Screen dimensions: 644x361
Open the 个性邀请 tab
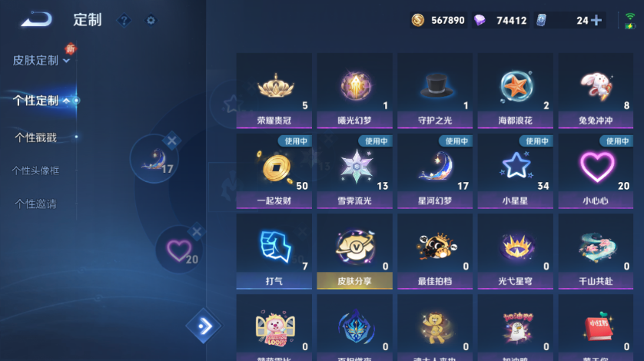tap(35, 204)
